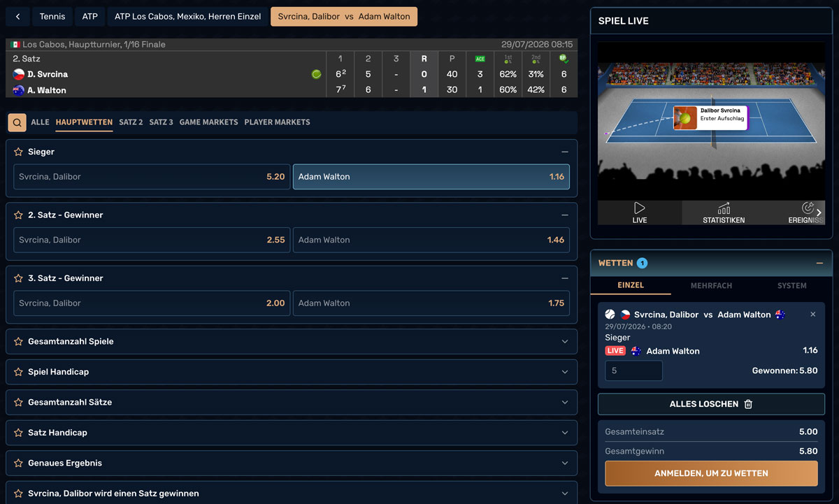The width and height of the screenshot is (839, 504).
Task: Open the Ereignisse icon tab
Action: tap(808, 208)
